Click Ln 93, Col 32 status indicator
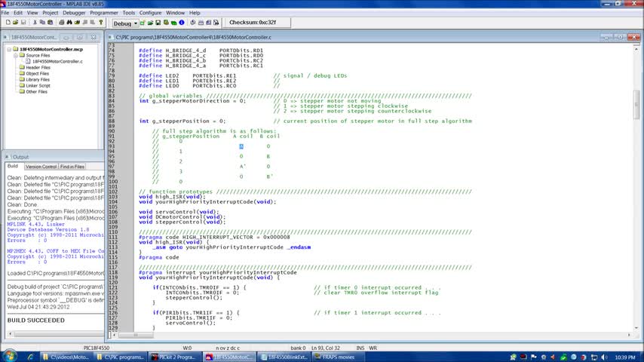Viewport: 644px width, 362px height. point(325,348)
